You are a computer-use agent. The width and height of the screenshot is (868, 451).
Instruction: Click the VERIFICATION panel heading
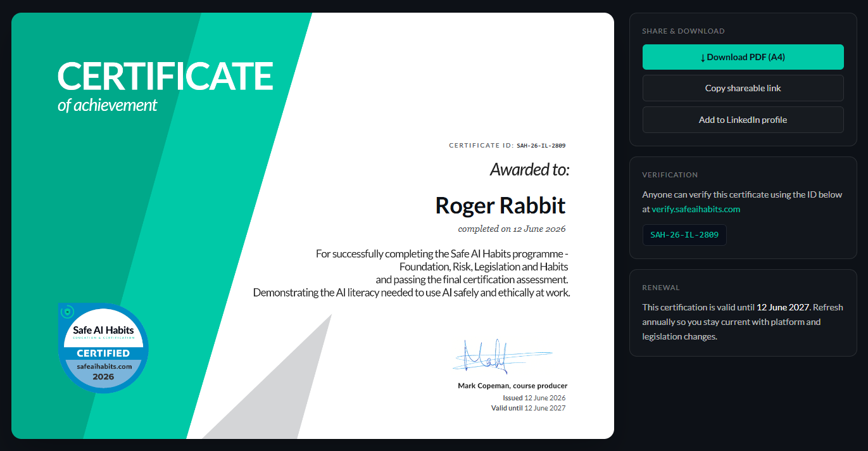(670, 175)
